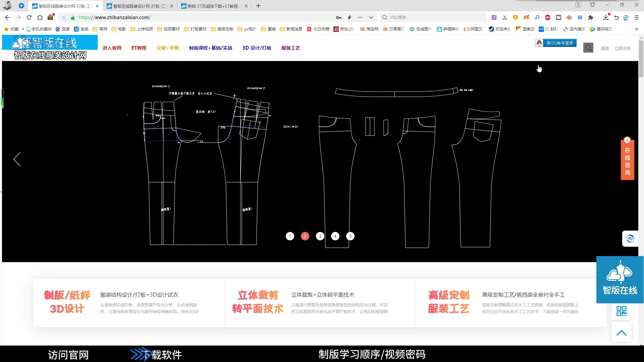Click the 登录 login link

pos(605,49)
